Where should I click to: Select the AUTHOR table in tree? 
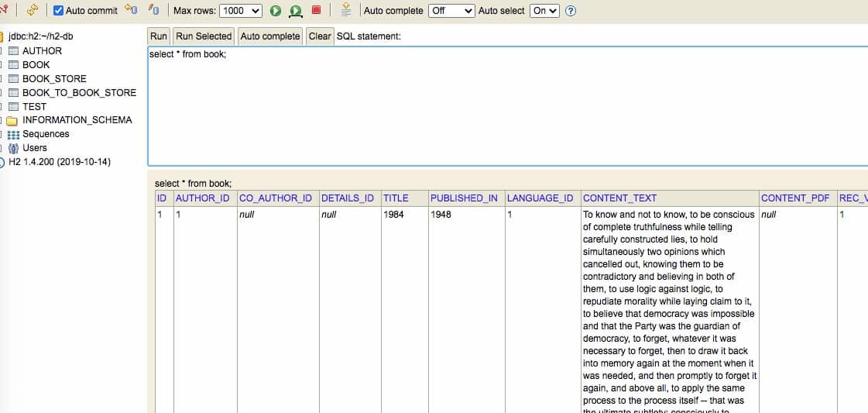click(x=42, y=51)
